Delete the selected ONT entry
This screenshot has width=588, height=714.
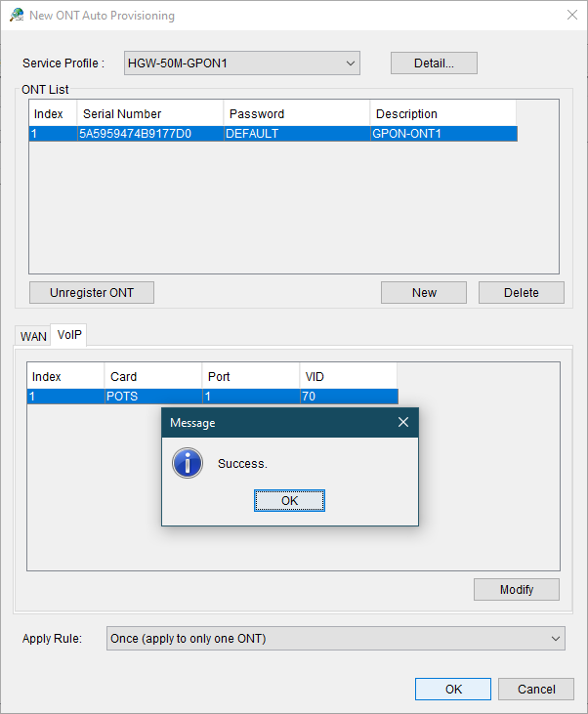click(x=521, y=292)
